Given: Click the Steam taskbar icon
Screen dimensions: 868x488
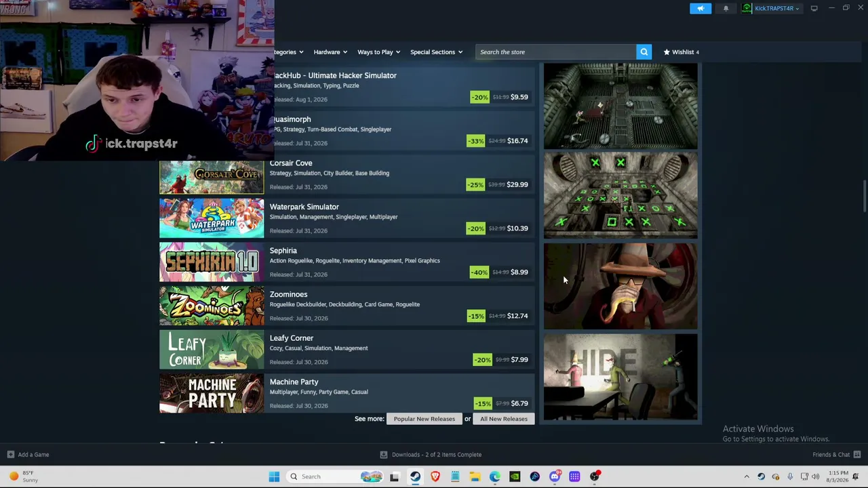Looking at the screenshot, I should point(415,476).
